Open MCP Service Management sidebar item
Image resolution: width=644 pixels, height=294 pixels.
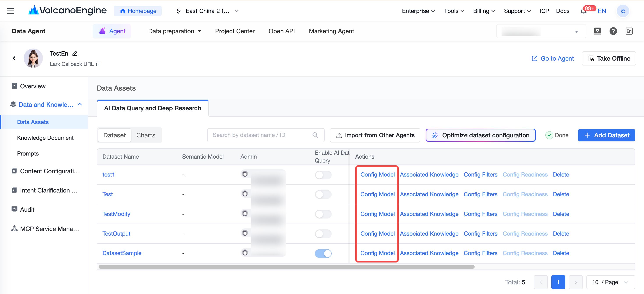[45, 229]
